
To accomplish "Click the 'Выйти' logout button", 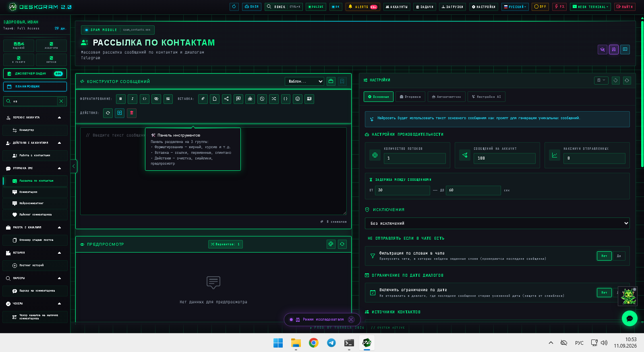I will [x=625, y=7].
